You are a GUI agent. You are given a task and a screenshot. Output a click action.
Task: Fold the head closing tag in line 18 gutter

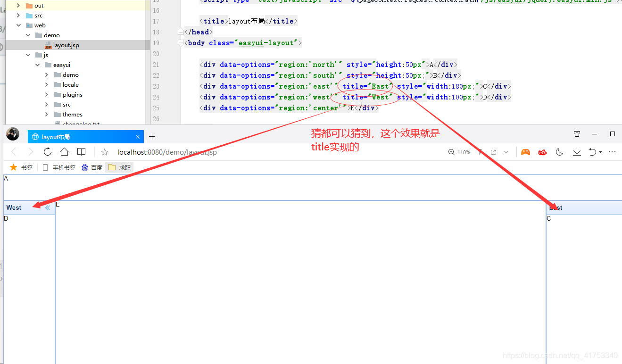pos(181,32)
